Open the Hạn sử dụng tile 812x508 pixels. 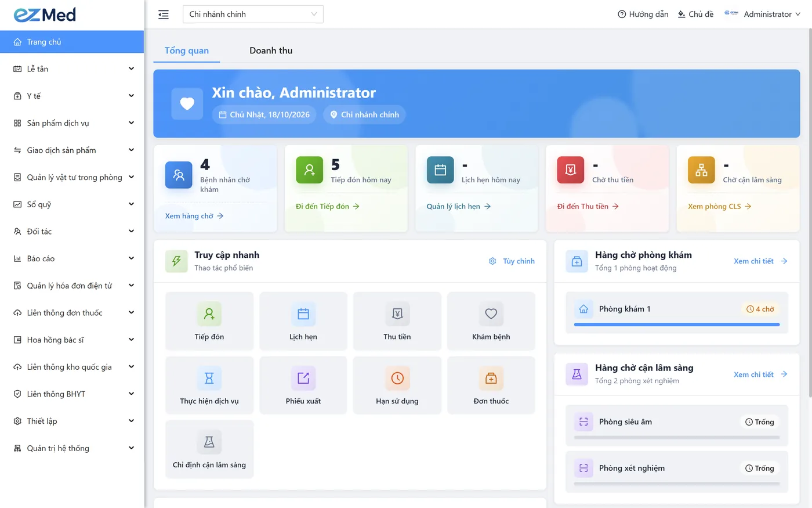point(397,385)
